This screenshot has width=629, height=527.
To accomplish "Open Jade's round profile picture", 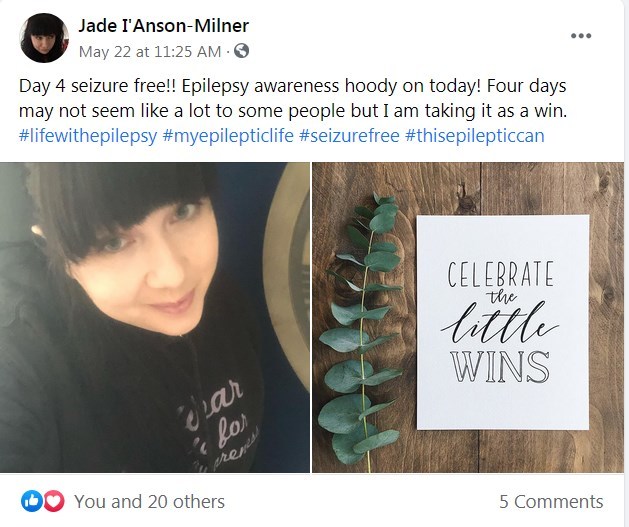I will pyautogui.click(x=44, y=38).
